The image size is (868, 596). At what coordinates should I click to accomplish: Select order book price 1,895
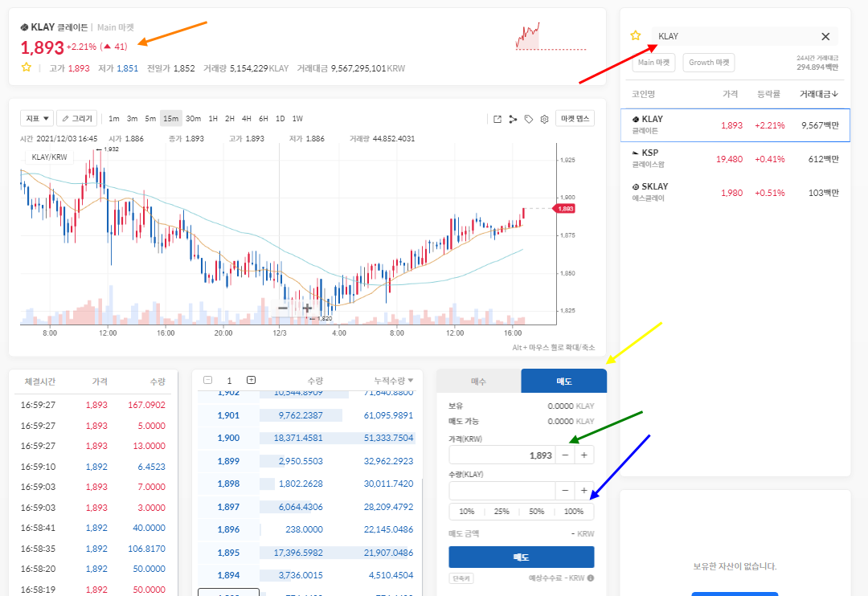(228, 553)
